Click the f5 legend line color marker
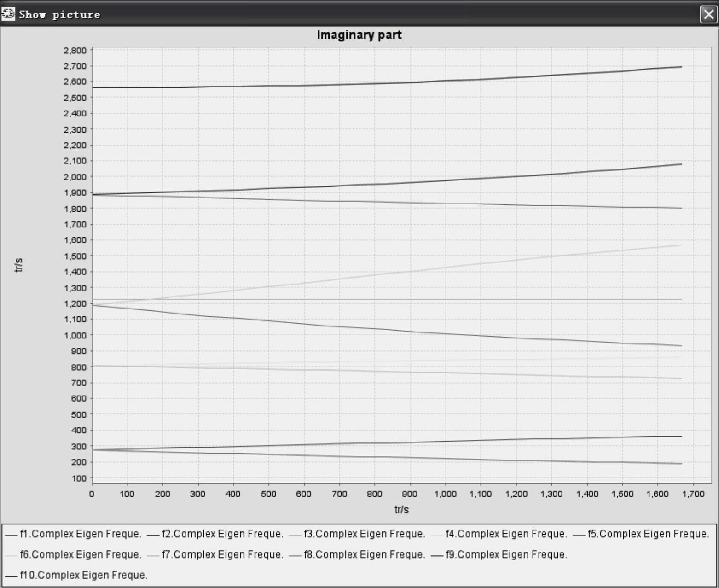Image resolution: width=719 pixels, height=588 pixels. click(x=579, y=535)
